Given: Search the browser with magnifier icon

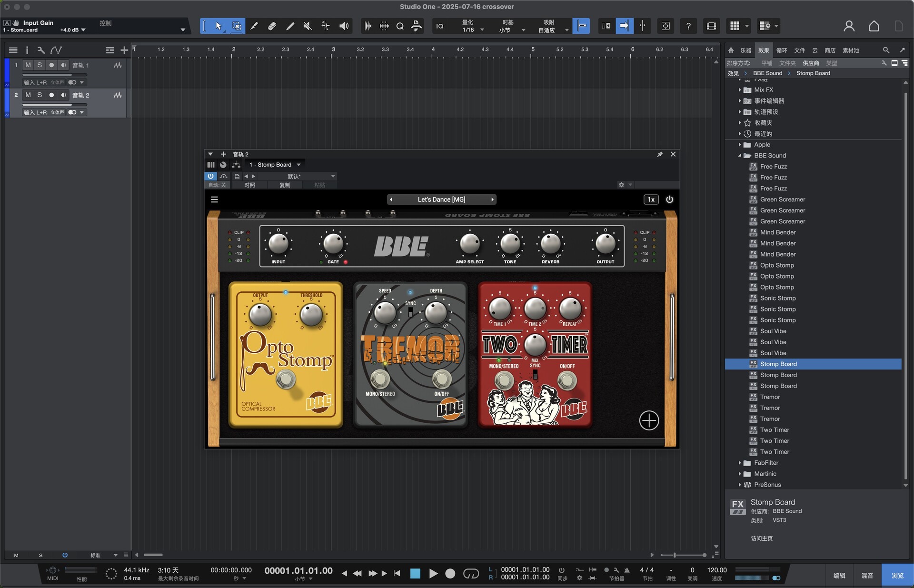Looking at the screenshot, I should click(x=886, y=50).
